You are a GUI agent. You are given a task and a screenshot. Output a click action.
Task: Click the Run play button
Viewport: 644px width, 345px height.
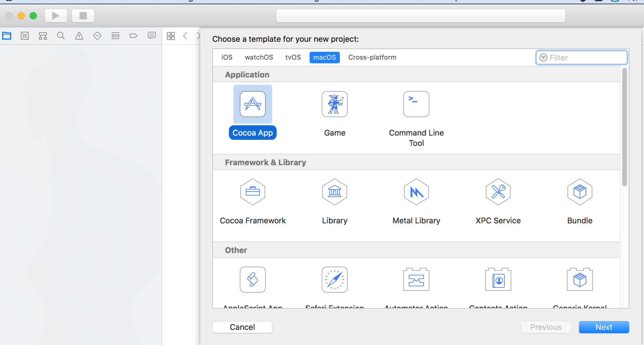pyautogui.click(x=56, y=16)
